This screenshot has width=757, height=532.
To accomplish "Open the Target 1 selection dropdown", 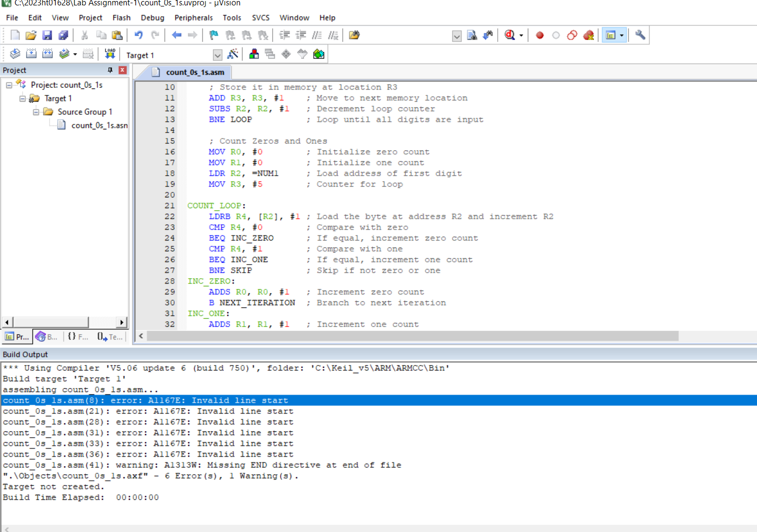I will pos(217,55).
